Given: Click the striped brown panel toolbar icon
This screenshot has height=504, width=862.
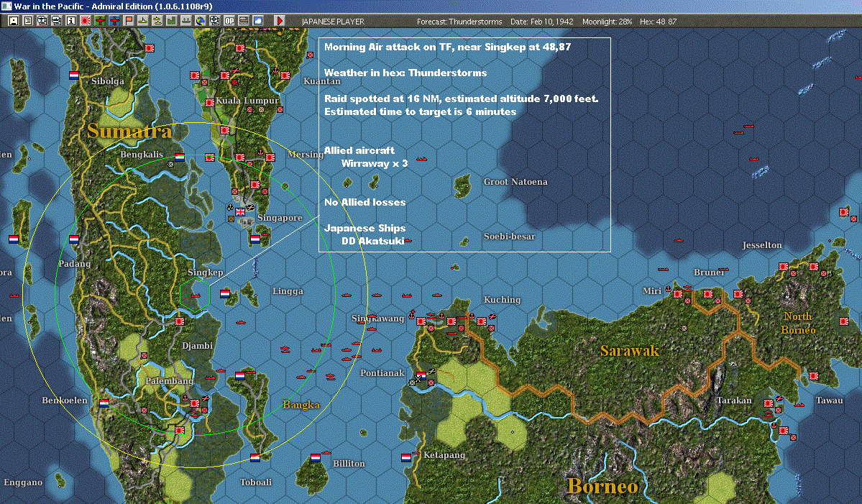Looking at the screenshot, I should point(244,21).
